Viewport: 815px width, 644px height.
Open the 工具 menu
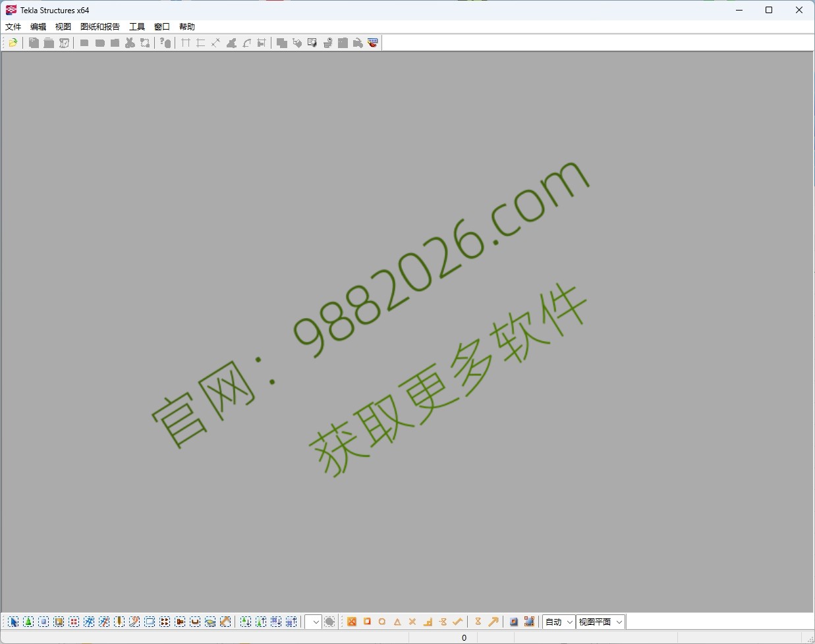click(x=137, y=27)
